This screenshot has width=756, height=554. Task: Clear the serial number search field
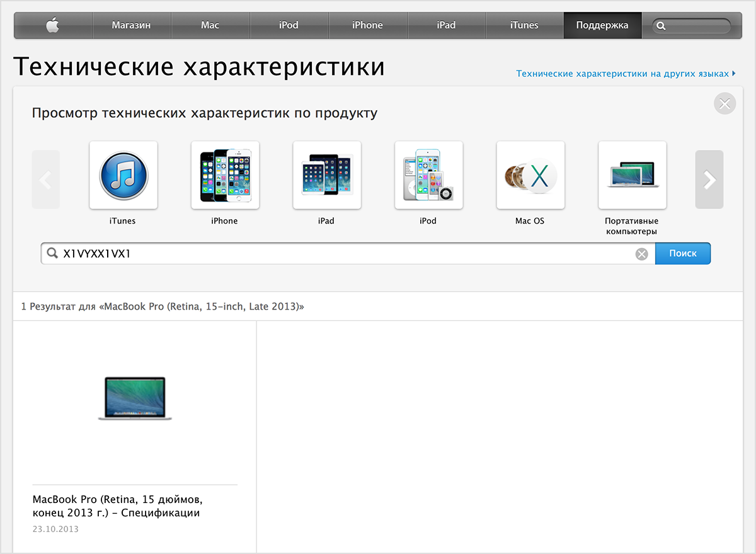tap(641, 254)
